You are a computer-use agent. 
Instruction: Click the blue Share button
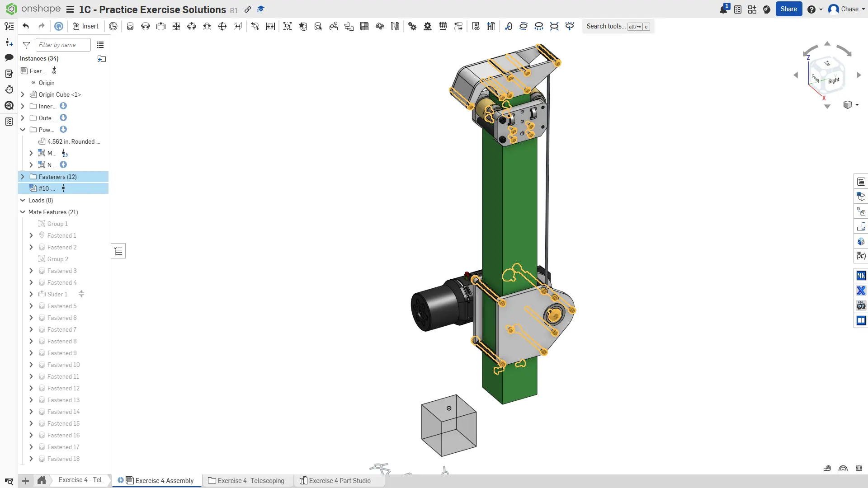[788, 9]
